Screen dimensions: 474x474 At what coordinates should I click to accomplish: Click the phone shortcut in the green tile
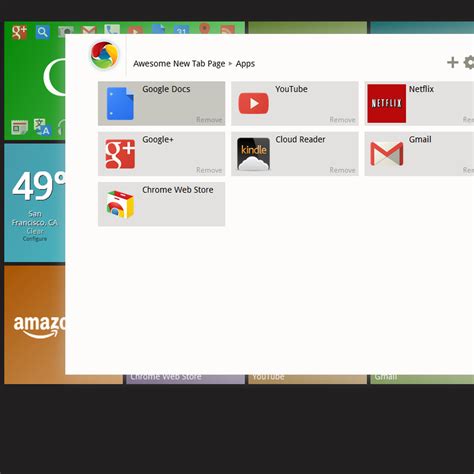click(112, 29)
